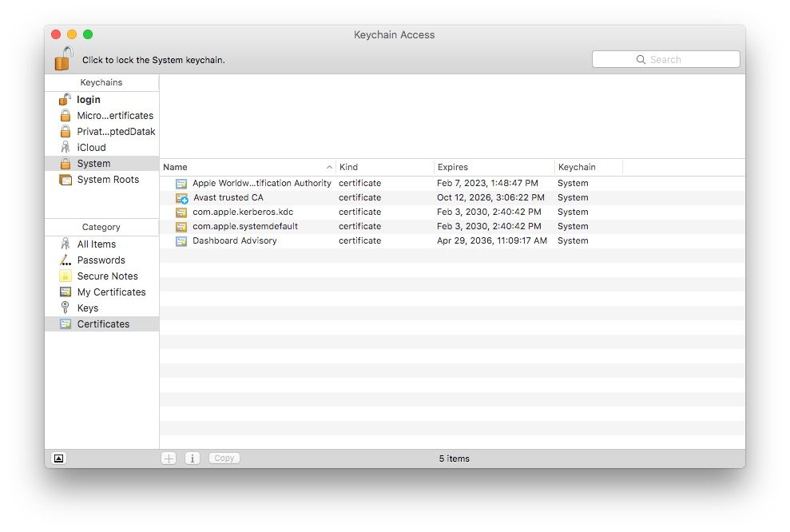This screenshot has height=532, width=790.
Task: Click the add (+) icon in the bottom toolbar
Action: coord(169,458)
